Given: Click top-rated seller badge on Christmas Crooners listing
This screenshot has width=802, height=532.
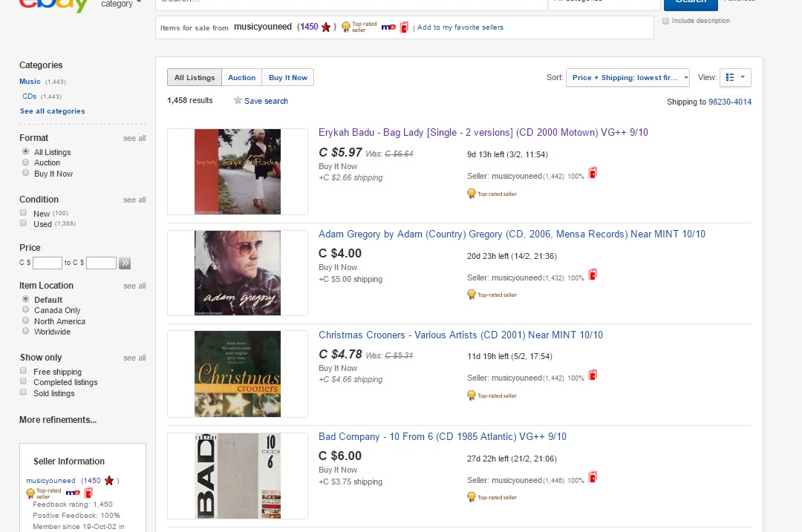Looking at the screenshot, I should (x=492, y=395).
